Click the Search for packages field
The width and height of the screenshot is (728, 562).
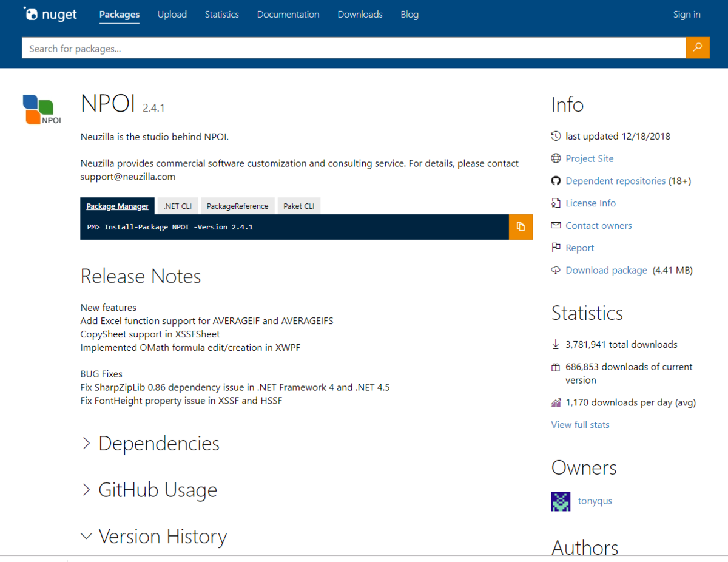pyautogui.click(x=354, y=48)
